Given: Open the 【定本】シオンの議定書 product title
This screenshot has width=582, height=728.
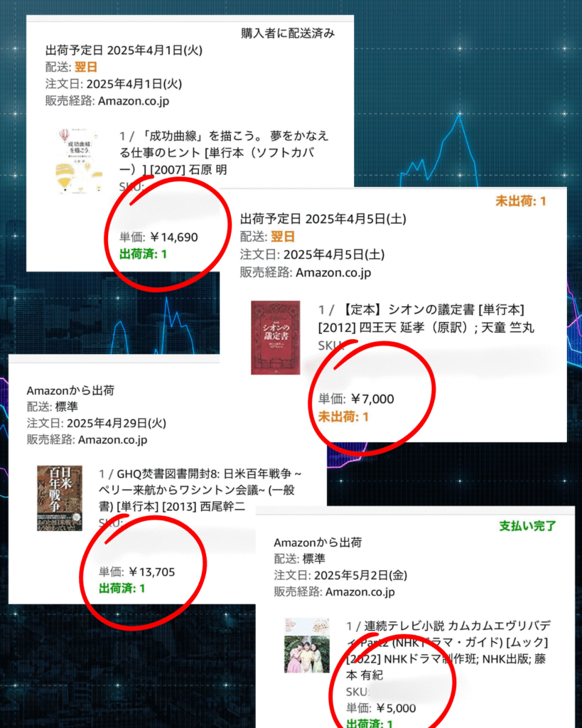Looking at the screenshot, I should [426, 318].
